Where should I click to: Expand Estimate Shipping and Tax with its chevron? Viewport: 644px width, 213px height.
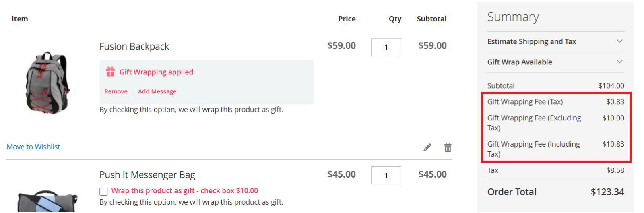tap(619, 41)
